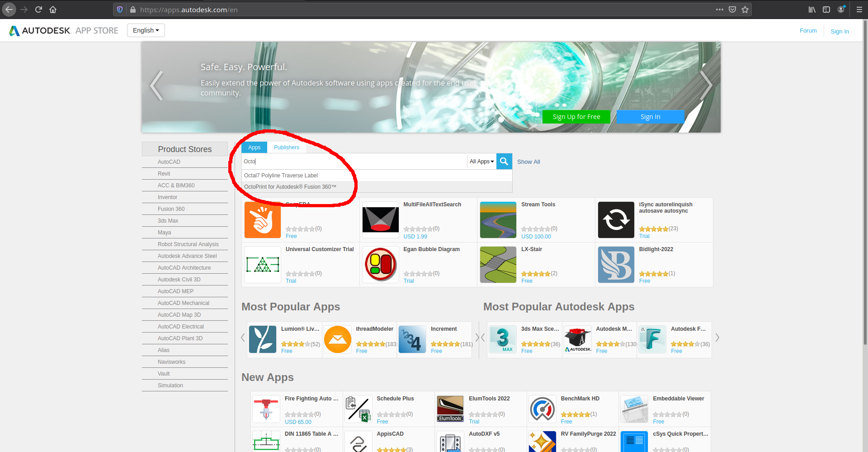
Task: Go to the browser home icon
Action: coord(53,10)
